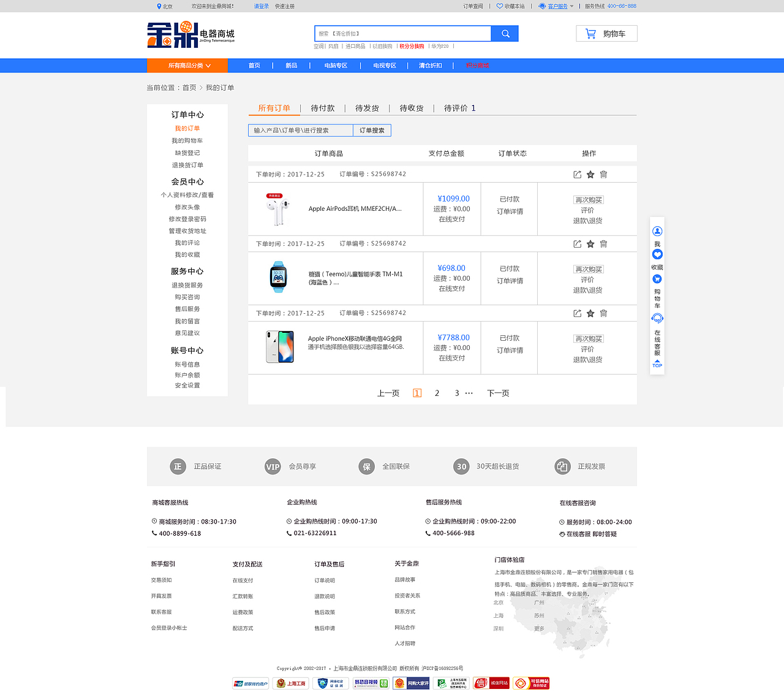Click 下一页 pagination link
The width and height of the screenshot is (784, 692).
(498, 394)
